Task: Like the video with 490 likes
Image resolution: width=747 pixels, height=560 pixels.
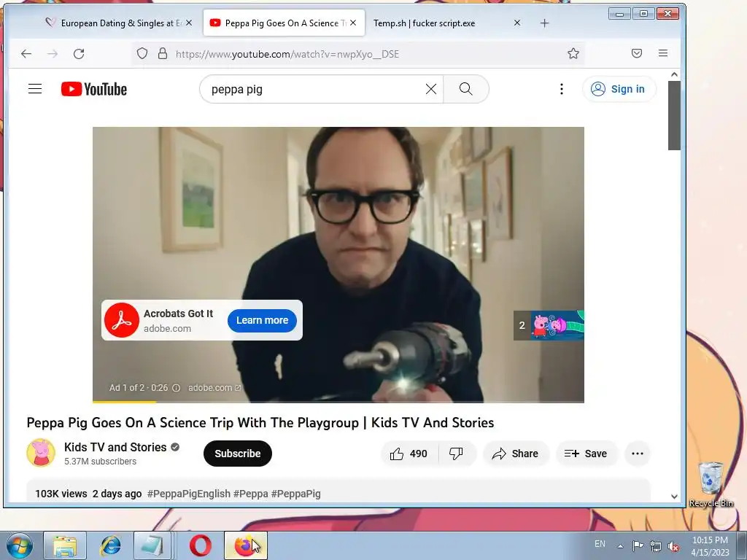Action: pyautogui.click(x=409, y=454)
